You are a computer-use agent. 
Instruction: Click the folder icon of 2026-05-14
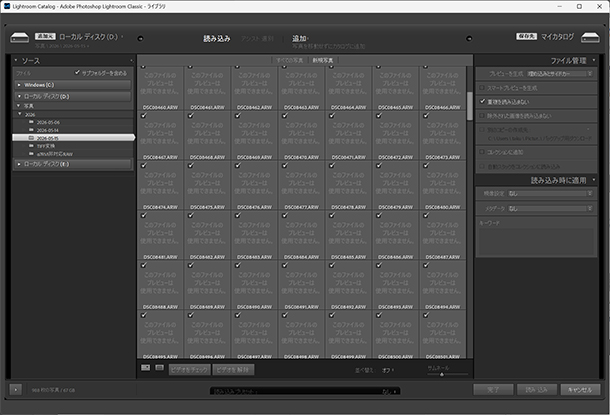[32, 130]
